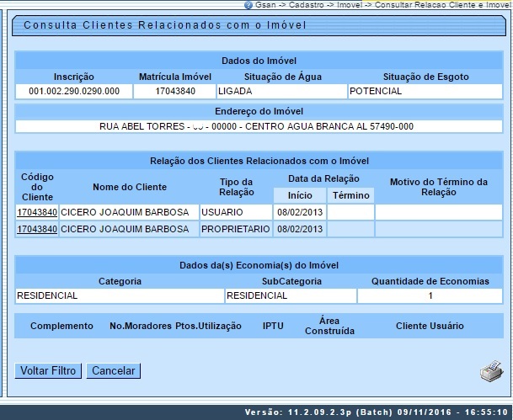Select the Matrícula Imóvel value 17043840
The image size is (513, 420).
pyautogui.click(x=175, y=91)
